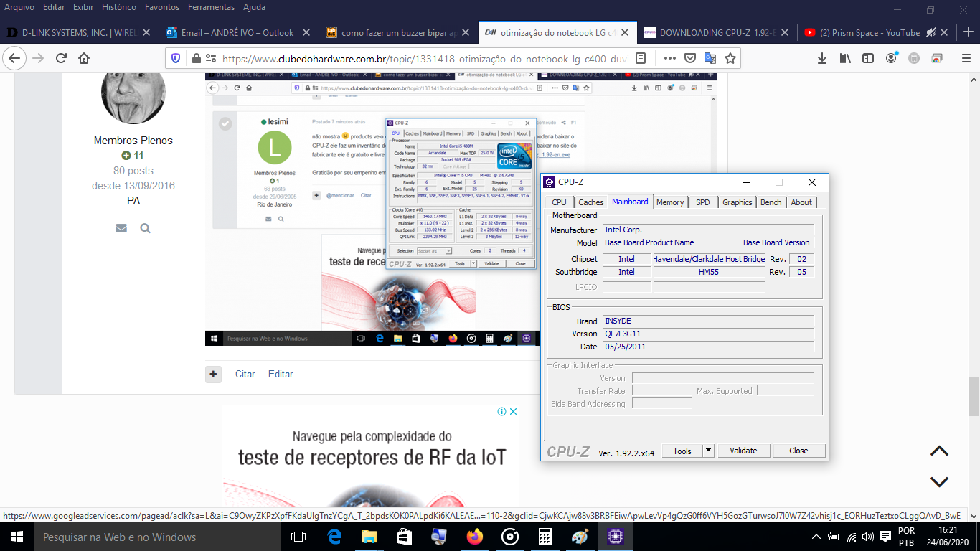Click the Editar link under the post
This screenshot has height=551, width=980.
tap(281, 374)
